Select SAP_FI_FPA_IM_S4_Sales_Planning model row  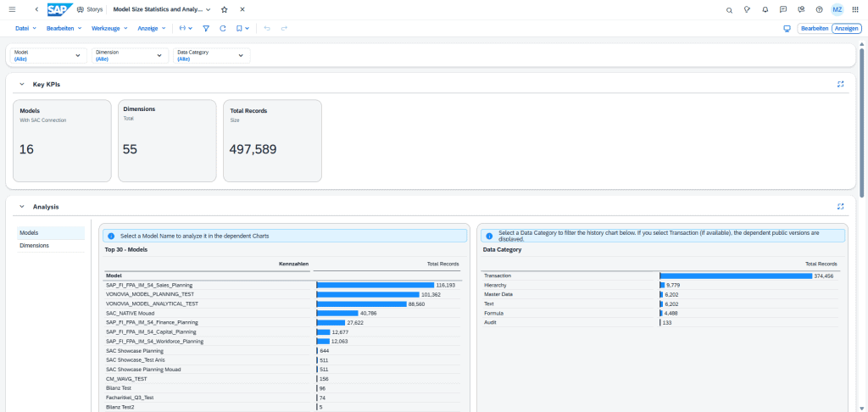click(x=149, y=286)
